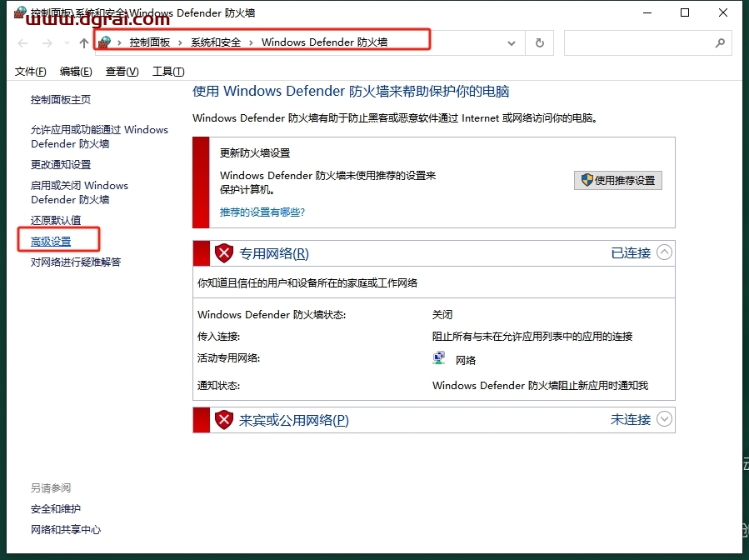Expand the 来宾或公用网络 section with the round chevron
Viewport: 749px width, 560px height.
pos(665,418)
